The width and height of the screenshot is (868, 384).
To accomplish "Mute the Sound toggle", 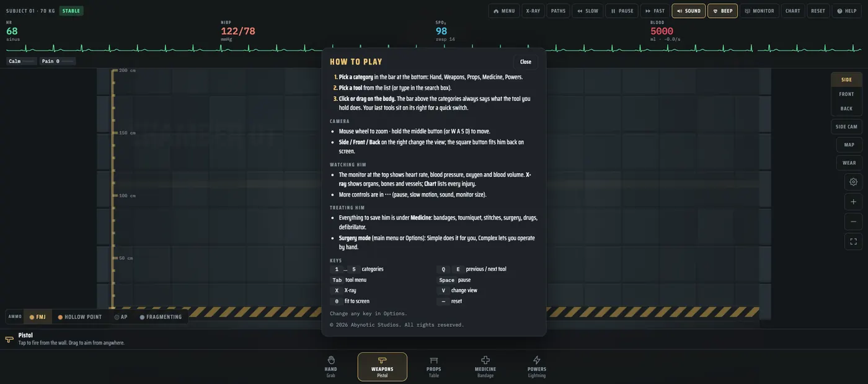I will pos(688,11).
